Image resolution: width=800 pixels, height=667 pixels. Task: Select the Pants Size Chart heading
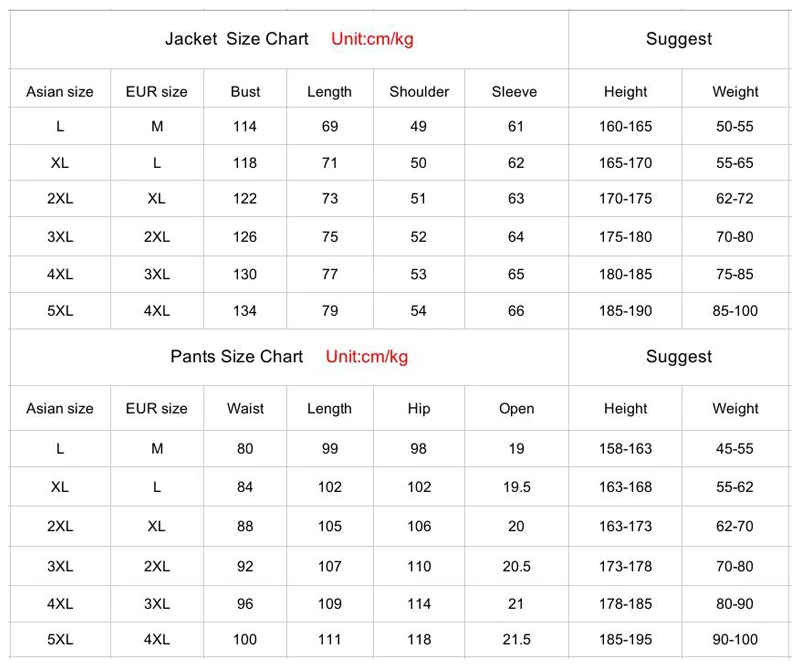click(x=237, y=357)
